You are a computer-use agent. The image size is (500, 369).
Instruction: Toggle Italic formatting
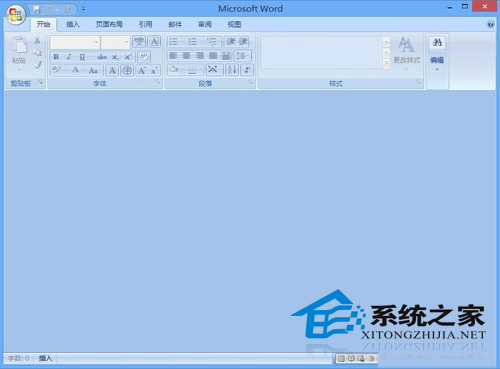coord(69,57)
